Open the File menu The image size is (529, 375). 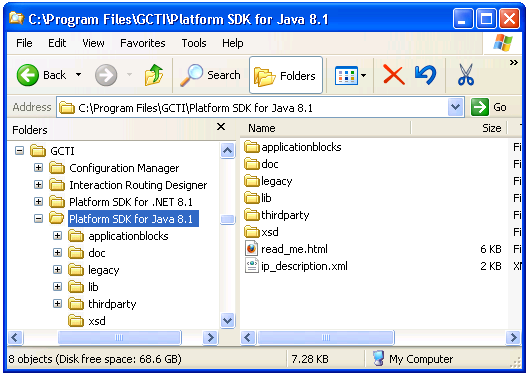coord(24,43)
